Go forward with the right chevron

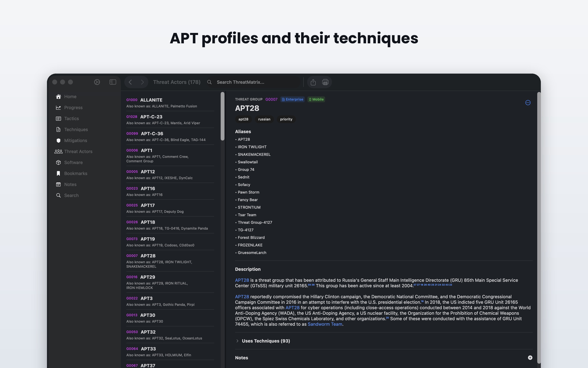[142, 82]
